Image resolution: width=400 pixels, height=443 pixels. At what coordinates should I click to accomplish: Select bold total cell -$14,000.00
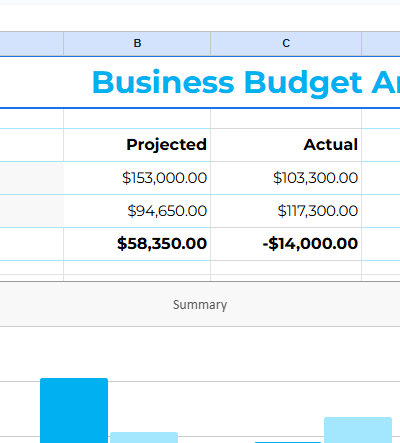tap(286, 244)
